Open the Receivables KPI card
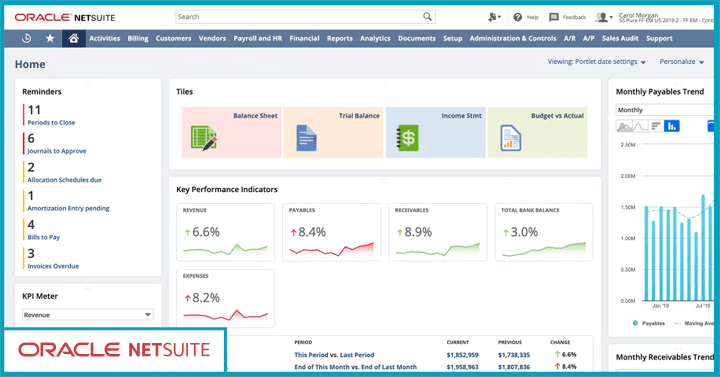 point(438,233)
